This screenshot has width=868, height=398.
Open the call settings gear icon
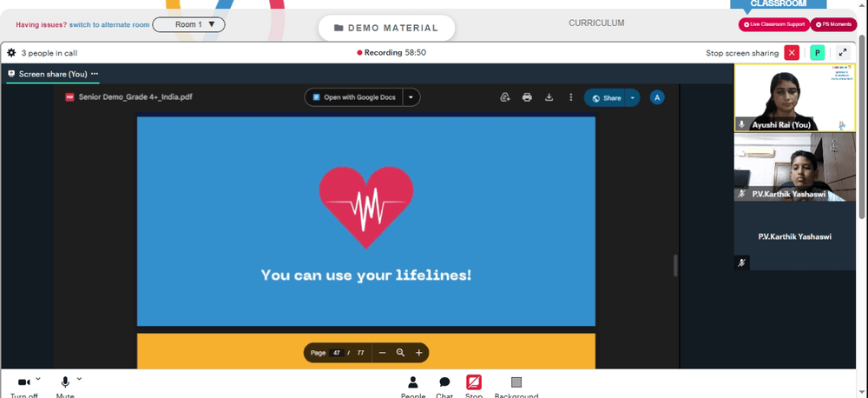(11, 53)
